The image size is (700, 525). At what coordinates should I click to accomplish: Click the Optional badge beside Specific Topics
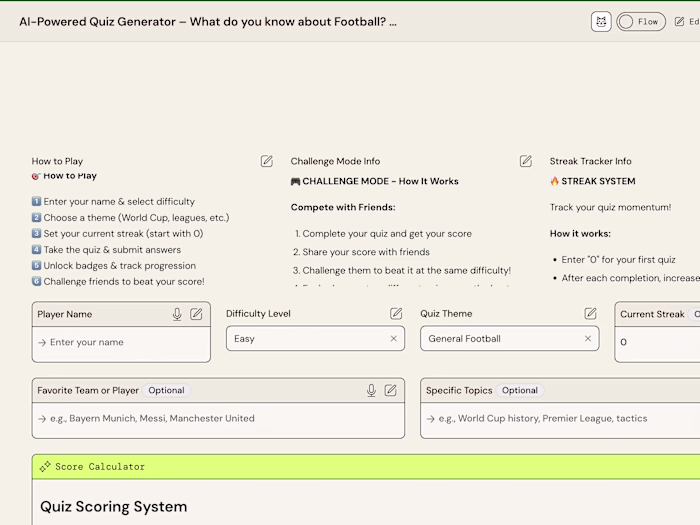coord(520,390)
